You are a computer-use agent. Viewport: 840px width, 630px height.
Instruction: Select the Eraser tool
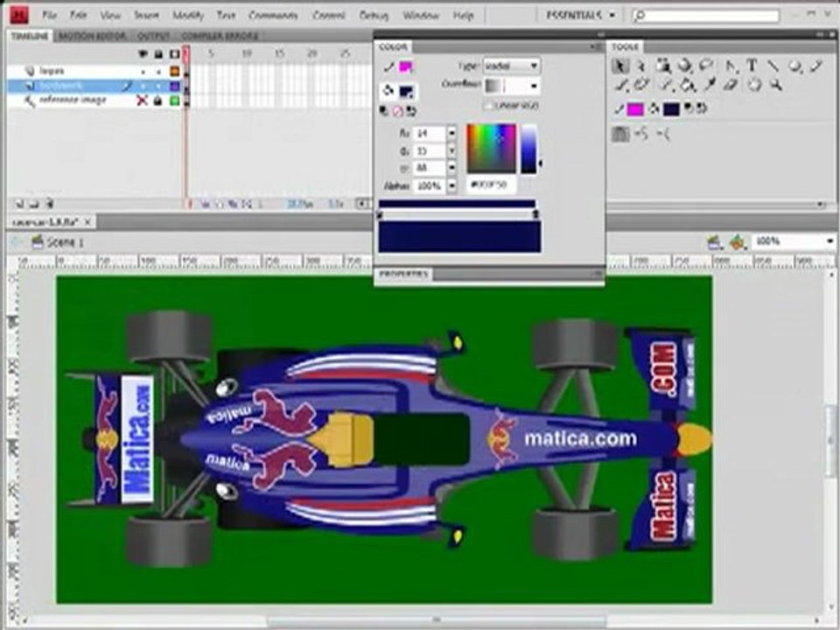click(x=731, y=85)
